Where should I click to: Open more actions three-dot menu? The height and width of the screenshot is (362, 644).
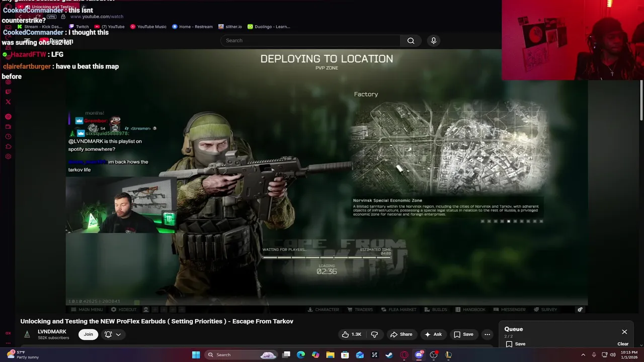pyautogui.click(x=487, y=334)
